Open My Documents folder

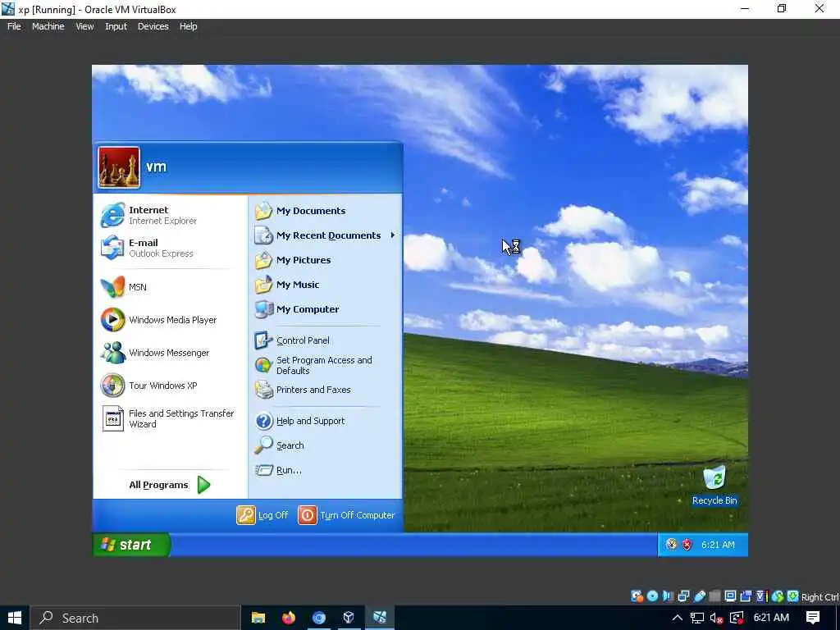click(300, 211)
